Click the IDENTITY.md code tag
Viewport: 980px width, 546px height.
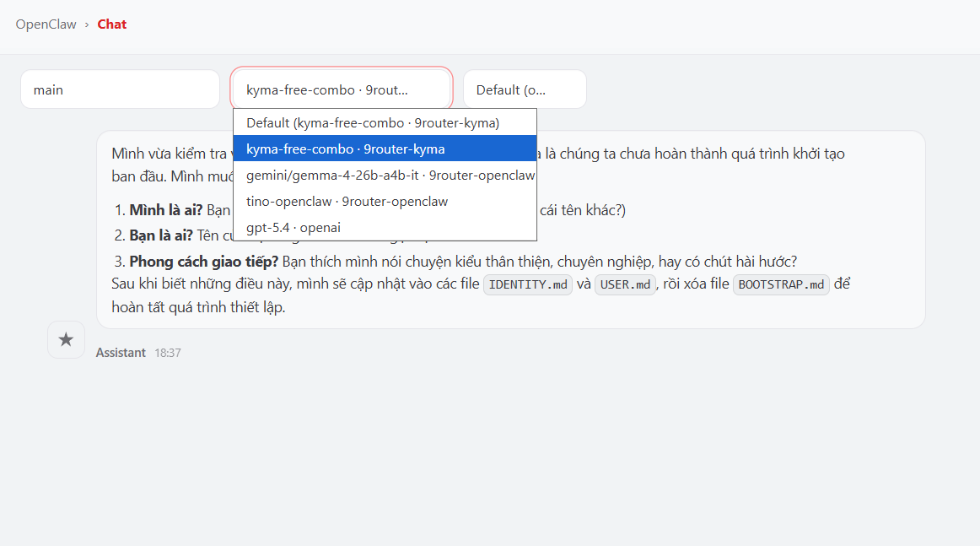pos(528,284)
